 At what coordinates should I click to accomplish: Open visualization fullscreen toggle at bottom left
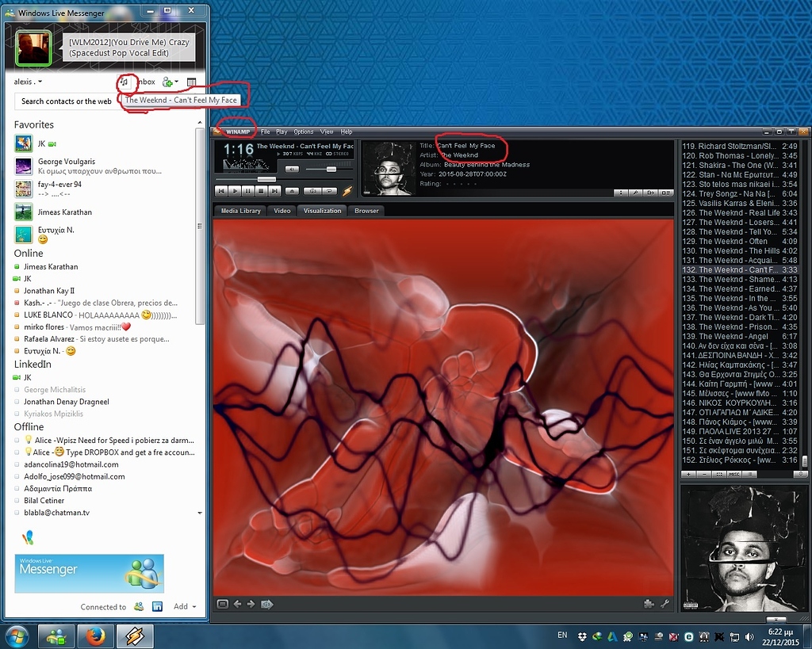pyautogui.click(x=223, y=604)
